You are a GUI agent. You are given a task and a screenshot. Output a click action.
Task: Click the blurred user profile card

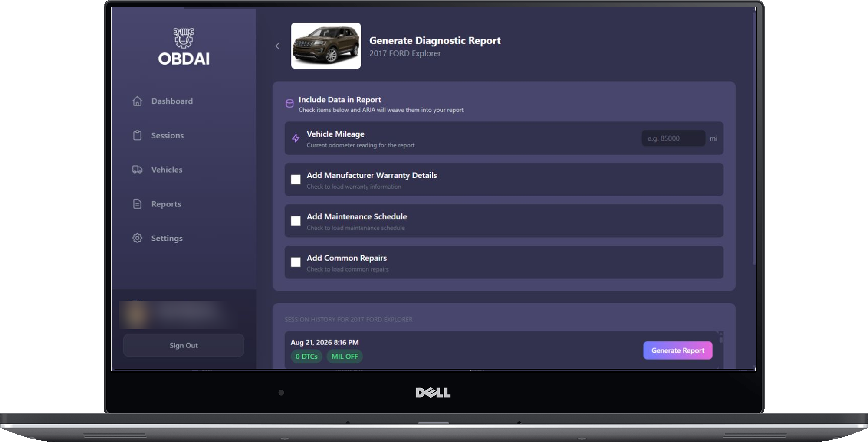click(176, 314)
